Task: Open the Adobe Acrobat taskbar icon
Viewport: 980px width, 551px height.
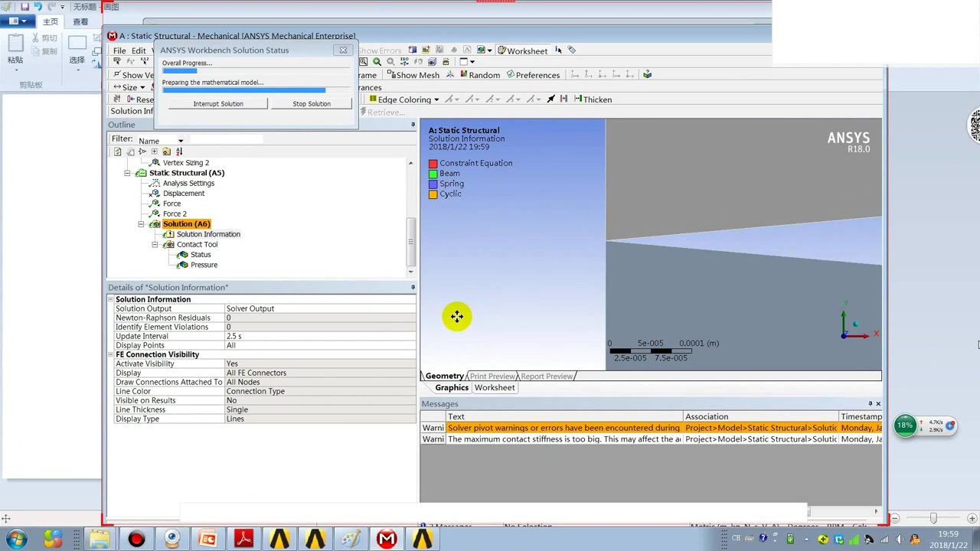Action: tap(243, 539)
